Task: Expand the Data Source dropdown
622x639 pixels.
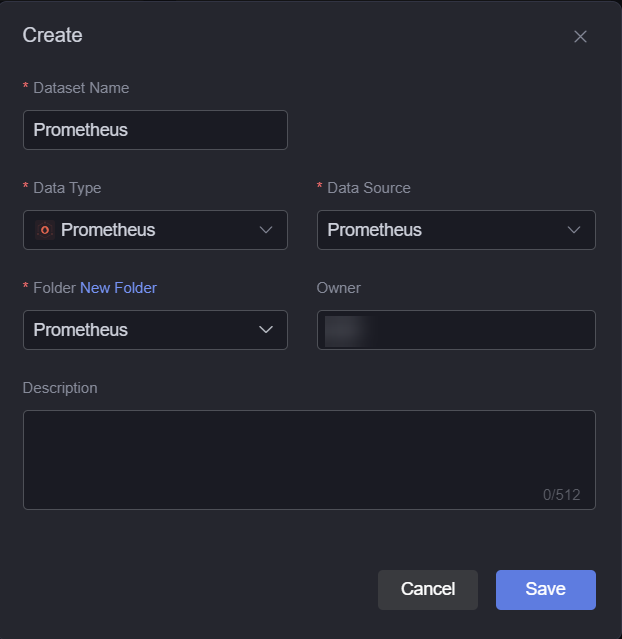Action: [x=456, y=230]
